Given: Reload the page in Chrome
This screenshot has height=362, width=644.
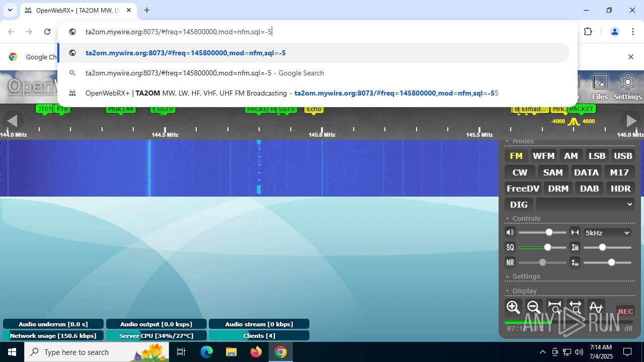Looking at the screenshot, I should point(47,32).
